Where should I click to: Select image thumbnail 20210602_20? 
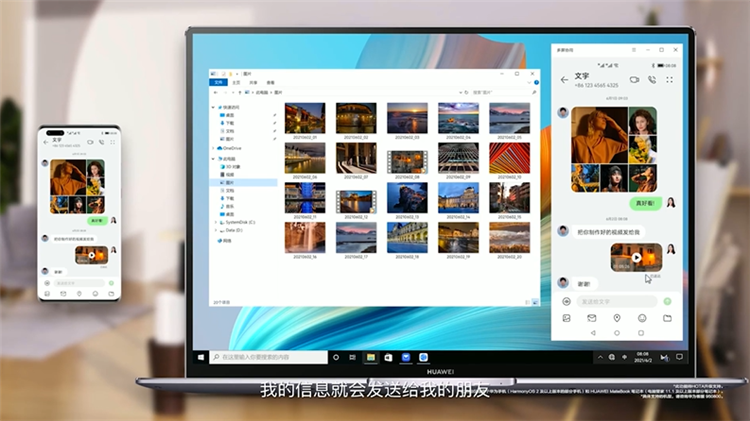[509, 237]
